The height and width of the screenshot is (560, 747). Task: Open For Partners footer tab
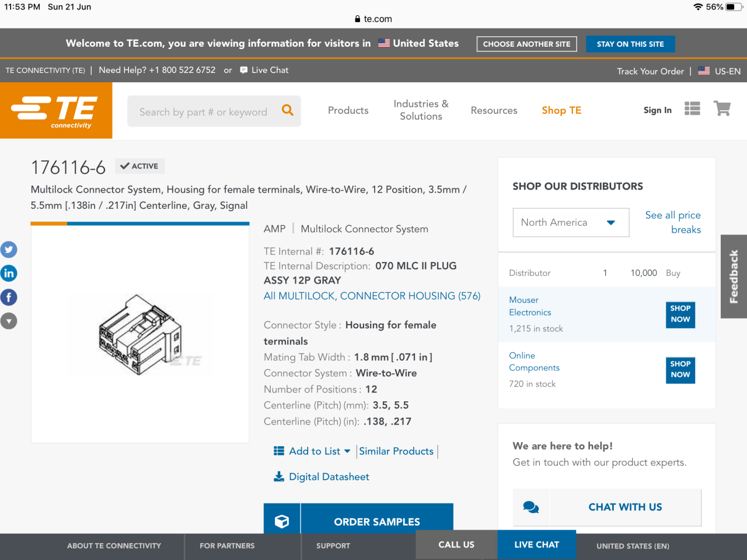click(227, 546)
